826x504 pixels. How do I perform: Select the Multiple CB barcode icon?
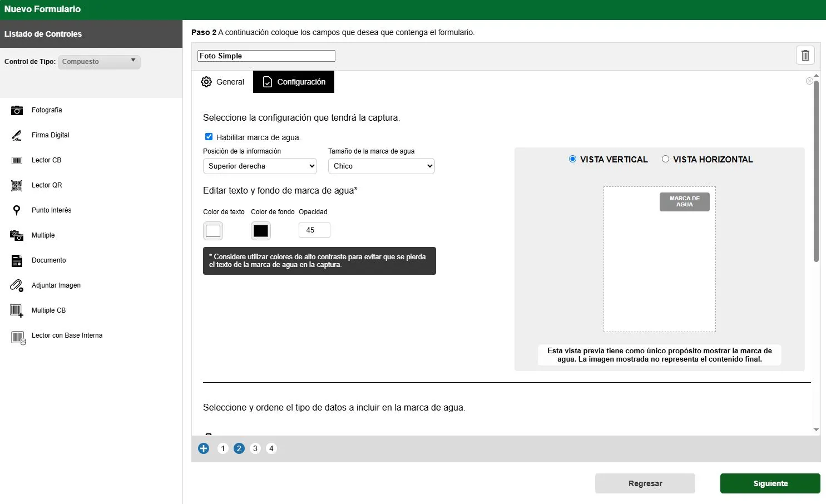pyautogui.click(x=17, y=310)
